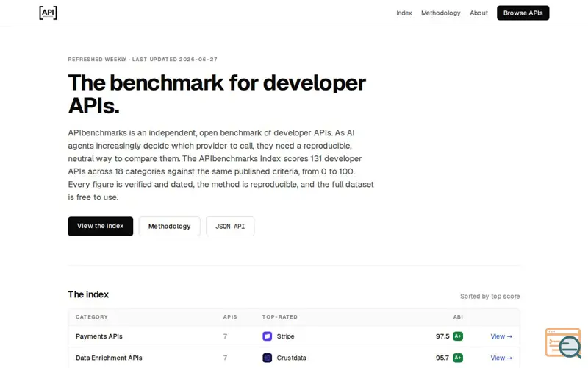Click the APIS column header
The width and height of the screenshot is (588, 368).
tap(230, 317)
